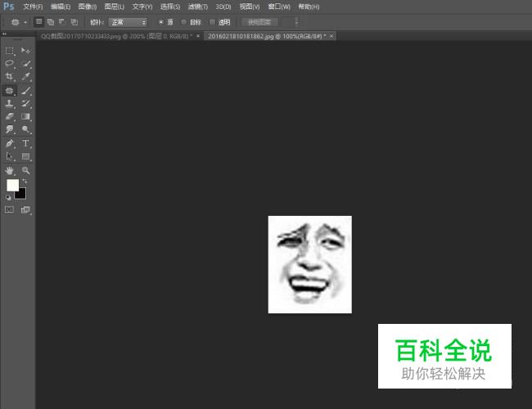The width and height of the screenshot is (532, 409).
Task: Select the Brush tool
Action: tap(25, 91)
